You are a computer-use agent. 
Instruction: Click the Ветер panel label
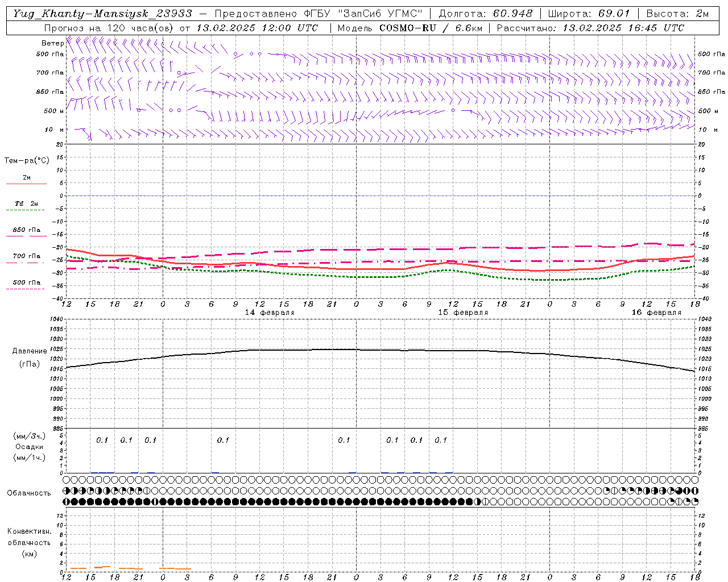(53, 43)
